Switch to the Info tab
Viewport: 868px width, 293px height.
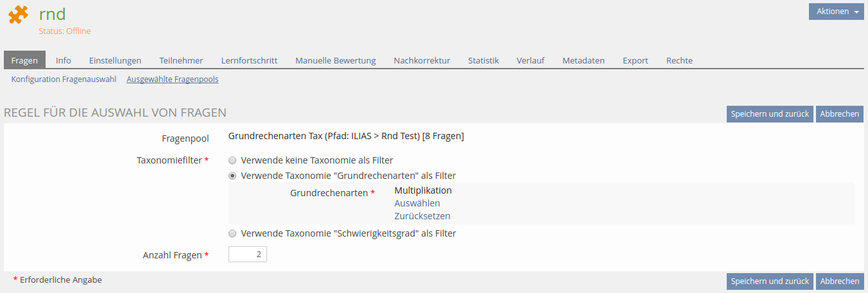click(x=64, y=60)
